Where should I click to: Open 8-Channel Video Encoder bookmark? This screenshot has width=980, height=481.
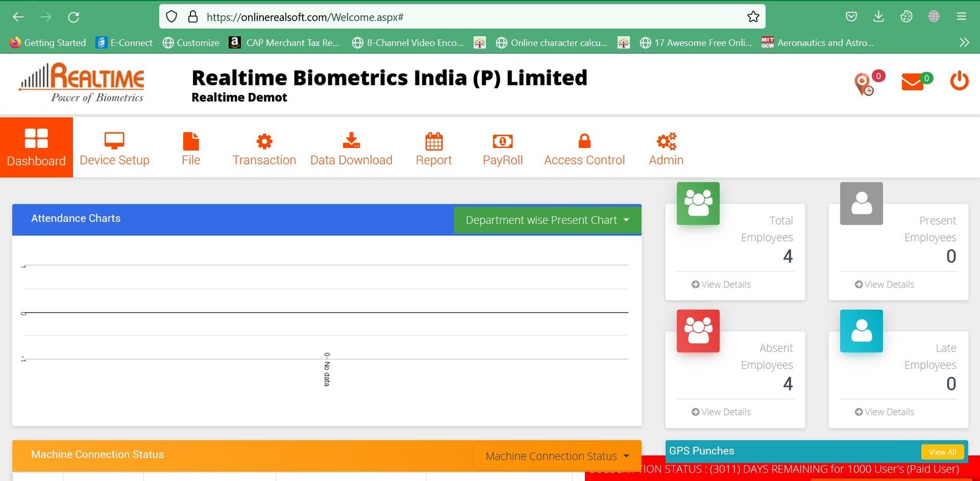pyautogui.click(x=408, y=42)
